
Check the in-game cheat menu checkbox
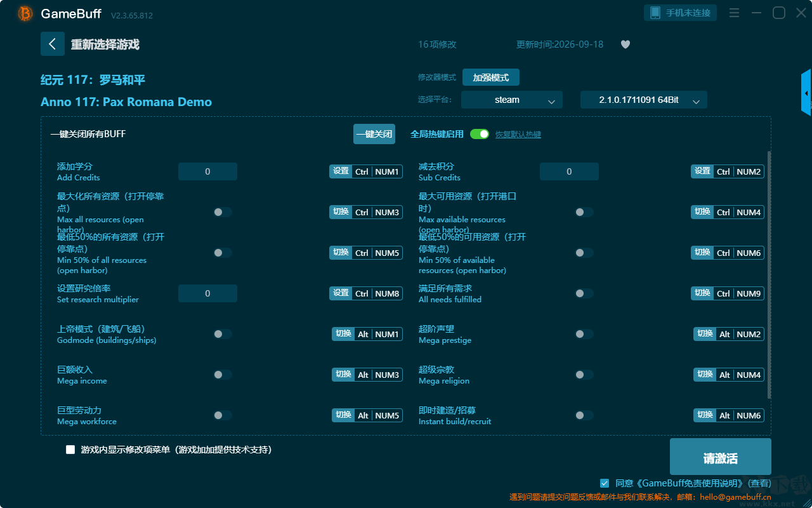pos(70,450)
